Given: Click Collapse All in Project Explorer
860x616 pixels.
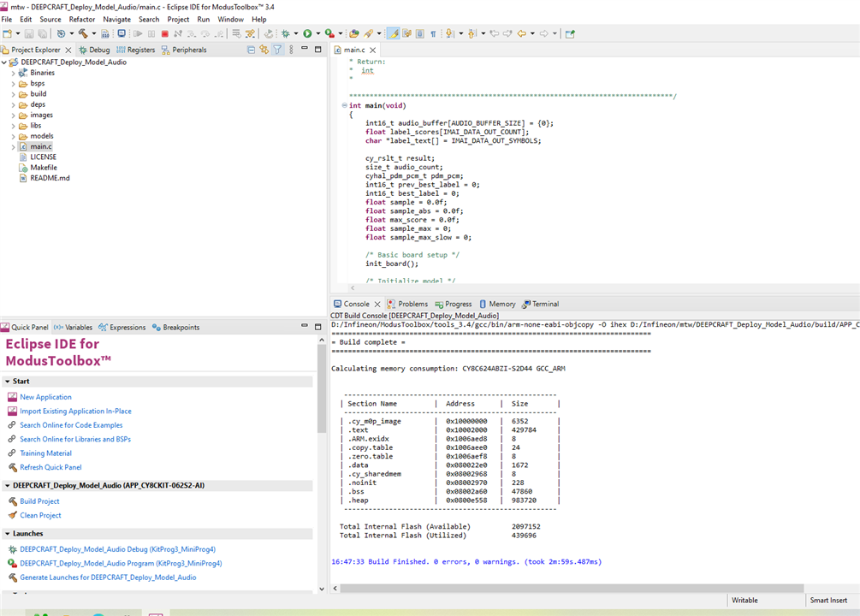Looking at the screenshot, I should coord(252,50).
